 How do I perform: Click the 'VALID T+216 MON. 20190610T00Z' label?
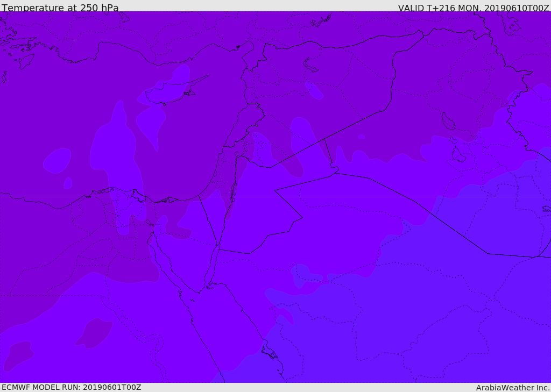(x=474, y=8)
